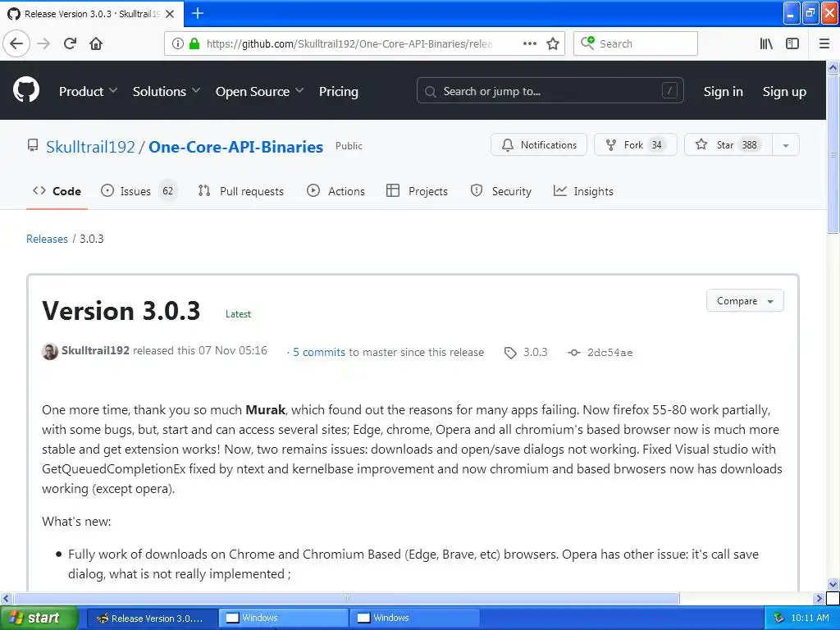
Task: Fork the repository
Action: (636, 144)
